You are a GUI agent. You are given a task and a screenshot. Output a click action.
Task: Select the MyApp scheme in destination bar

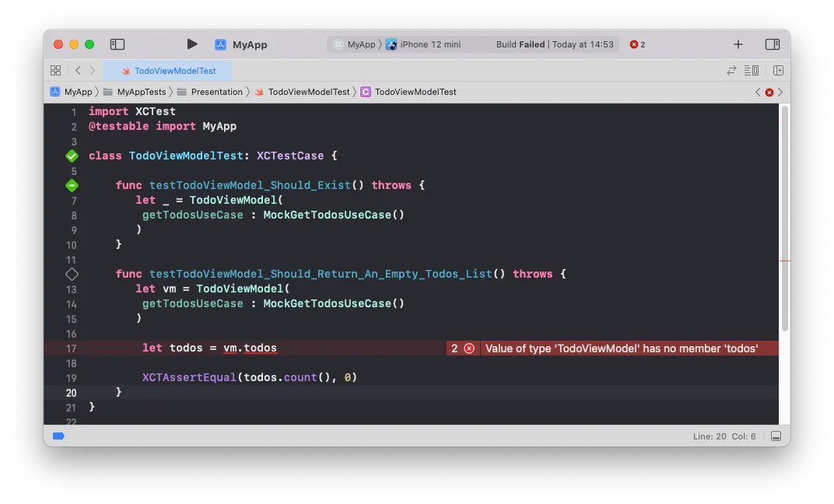point(354,44)
